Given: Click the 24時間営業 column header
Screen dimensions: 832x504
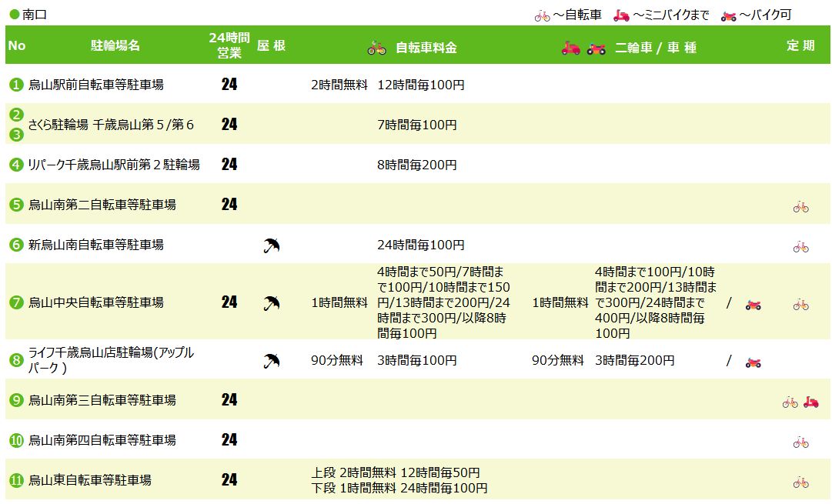Looking at the screenshot, I should tap(229, 45).
